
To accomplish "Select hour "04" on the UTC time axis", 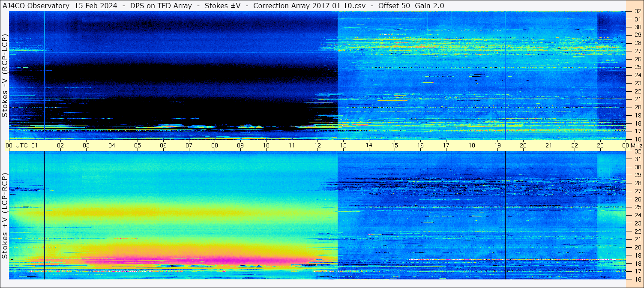I will point(112,145).
